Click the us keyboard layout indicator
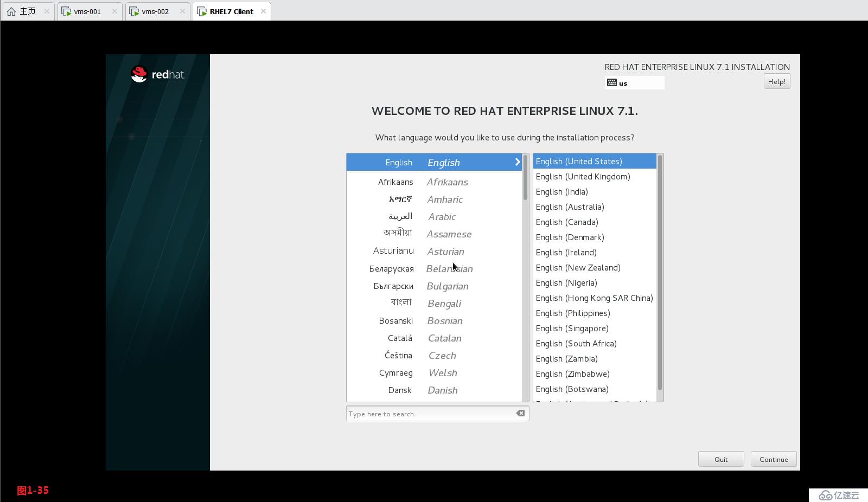The height and width of the screenshot is (502, 868). [x=635, y=82]
